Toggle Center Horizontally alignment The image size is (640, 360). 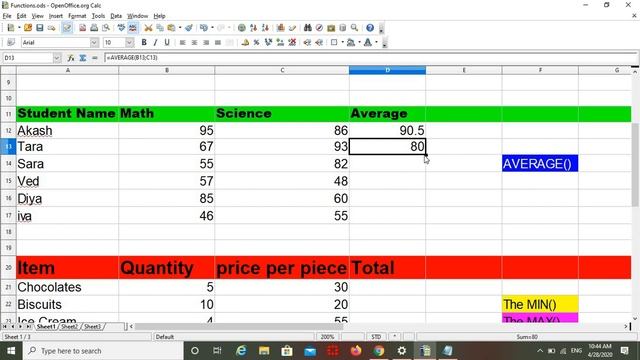(x=194, y=42)
